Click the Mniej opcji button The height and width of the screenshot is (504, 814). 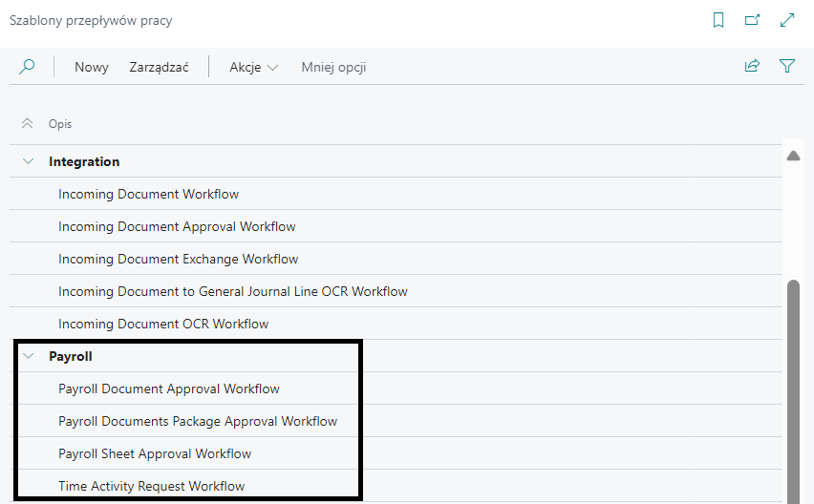[x=333, y=67]
